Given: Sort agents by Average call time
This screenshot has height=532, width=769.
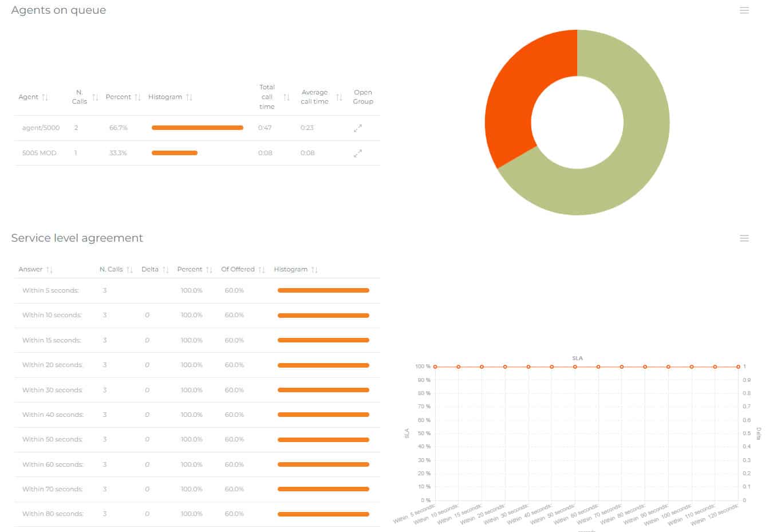Looking at the screenshot, I should tap(339, 97).
